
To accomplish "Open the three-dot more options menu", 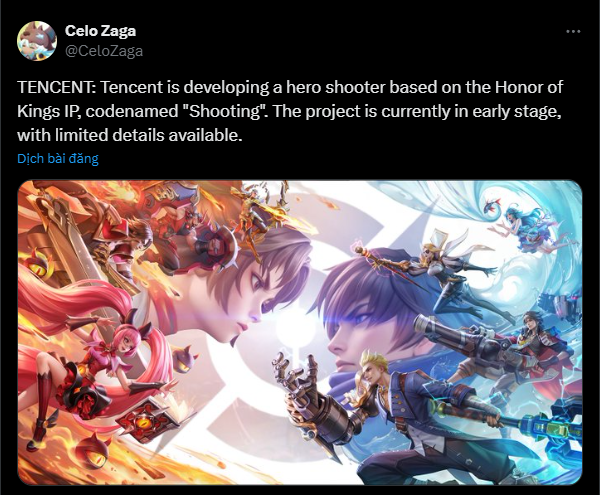I will 573,31.
